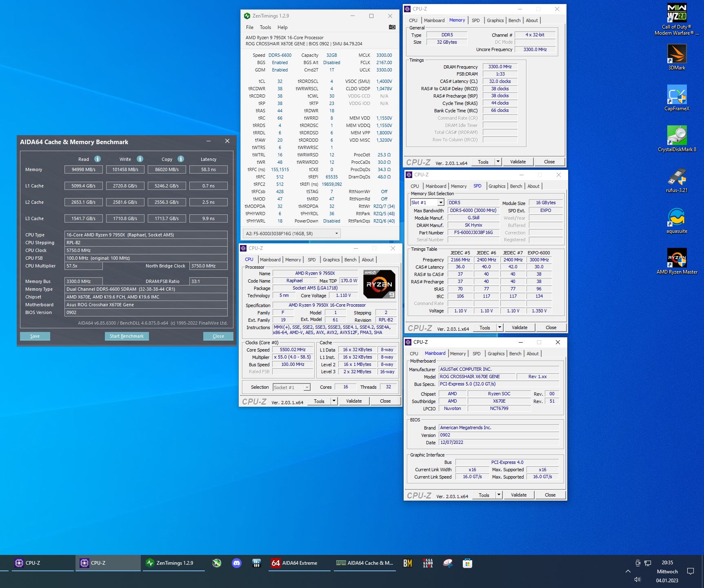This screenshot has height=588, width=704.
Task: Select CPU tab in CPU-Z SPD window
Action: [415, 186]
